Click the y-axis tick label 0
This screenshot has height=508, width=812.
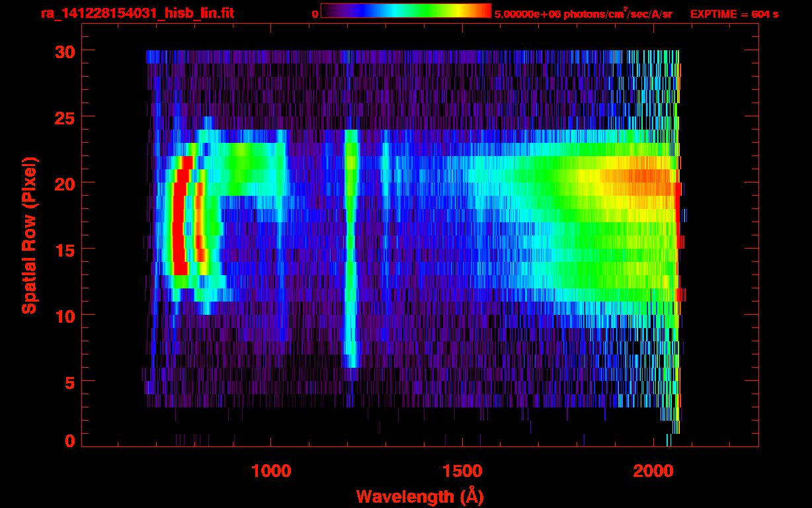coord(71,440)
